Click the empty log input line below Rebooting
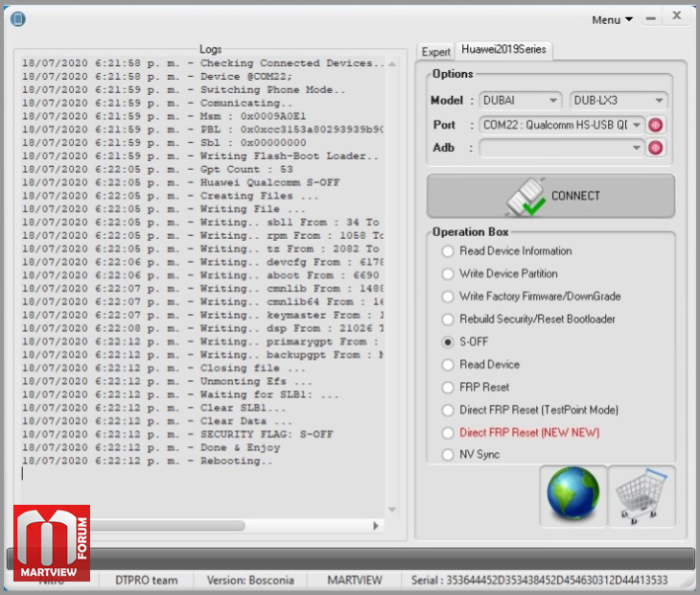This screenshot has width=700, height=595. point(201,474)
